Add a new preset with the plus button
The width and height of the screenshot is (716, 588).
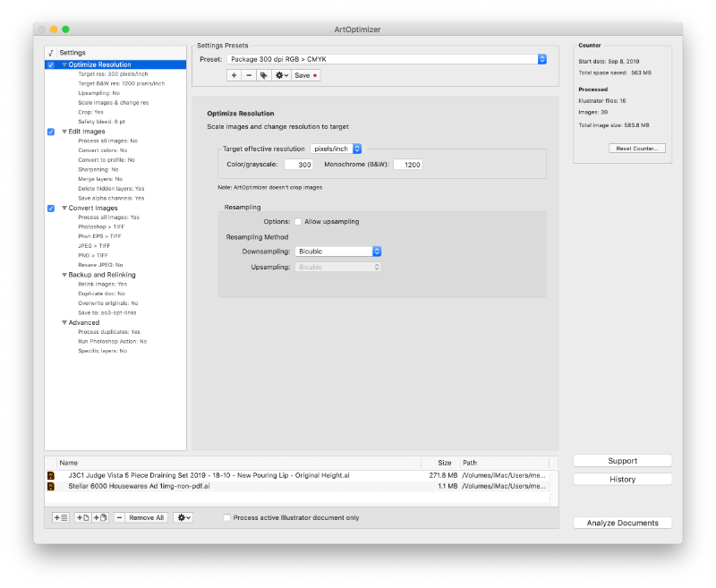click(x=234, y=75)
